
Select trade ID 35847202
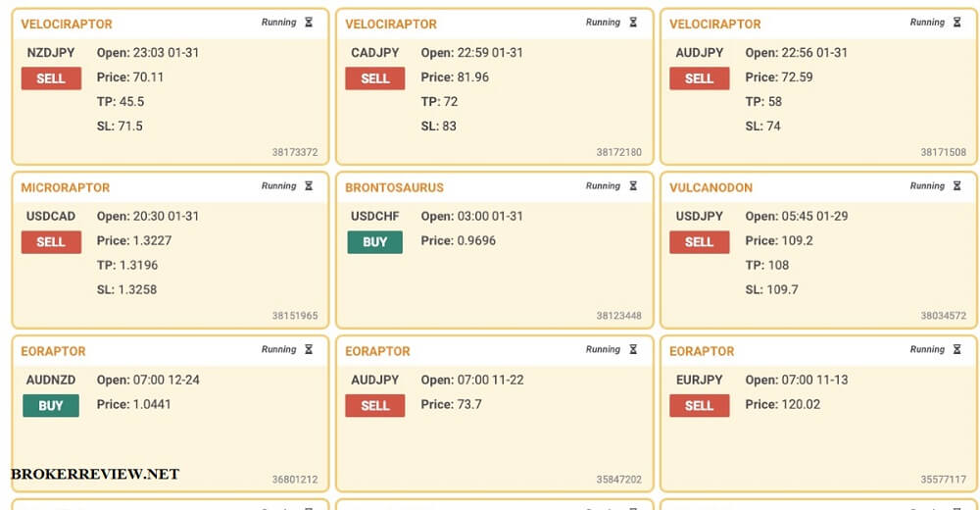tap(618, 480)
